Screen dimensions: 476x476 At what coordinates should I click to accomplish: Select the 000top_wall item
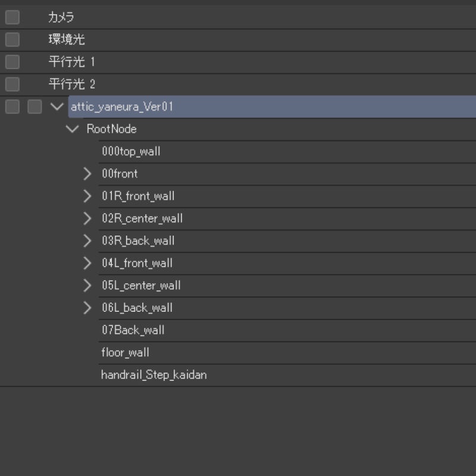[131, 152]
